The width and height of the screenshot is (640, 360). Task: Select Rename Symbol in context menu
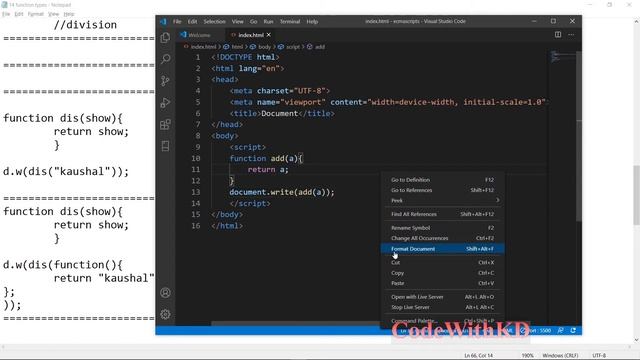pyautogui.click(x=442, y=228)
